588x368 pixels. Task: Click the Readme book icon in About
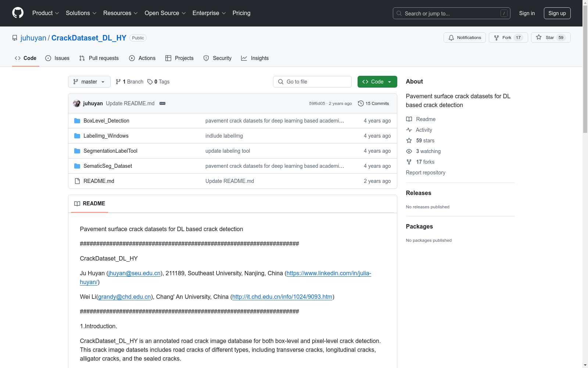(409, 119)
